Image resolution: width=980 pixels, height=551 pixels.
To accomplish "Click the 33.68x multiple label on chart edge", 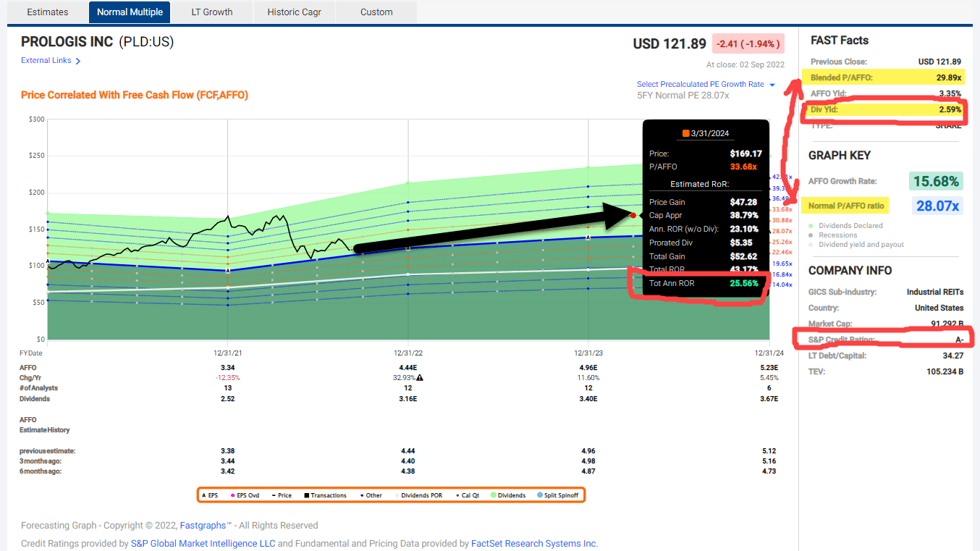I will (782, 209).
